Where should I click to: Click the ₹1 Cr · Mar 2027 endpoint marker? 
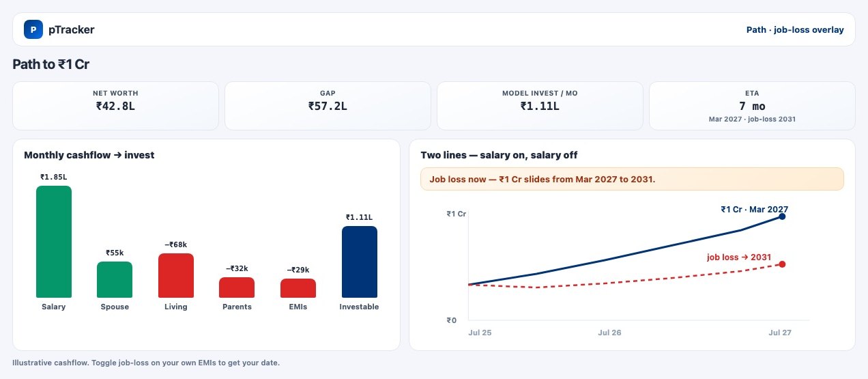[x=782, y=216]
